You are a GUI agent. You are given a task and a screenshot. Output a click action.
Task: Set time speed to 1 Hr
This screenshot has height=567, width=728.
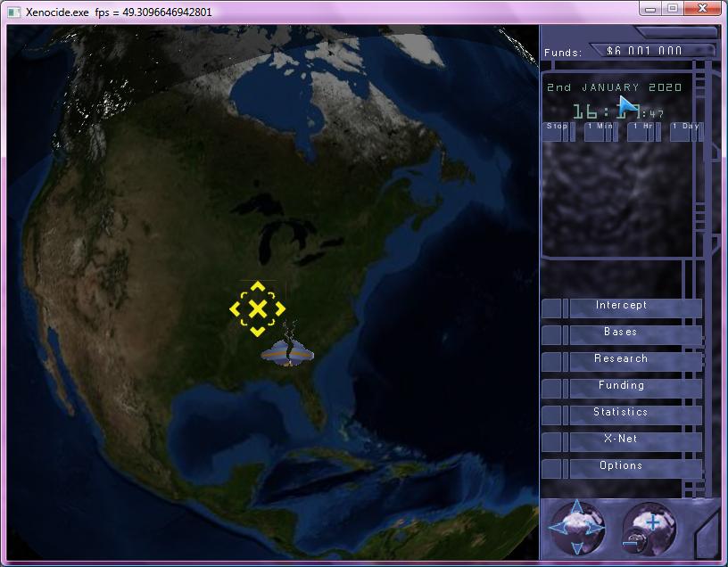pos(644,131)
